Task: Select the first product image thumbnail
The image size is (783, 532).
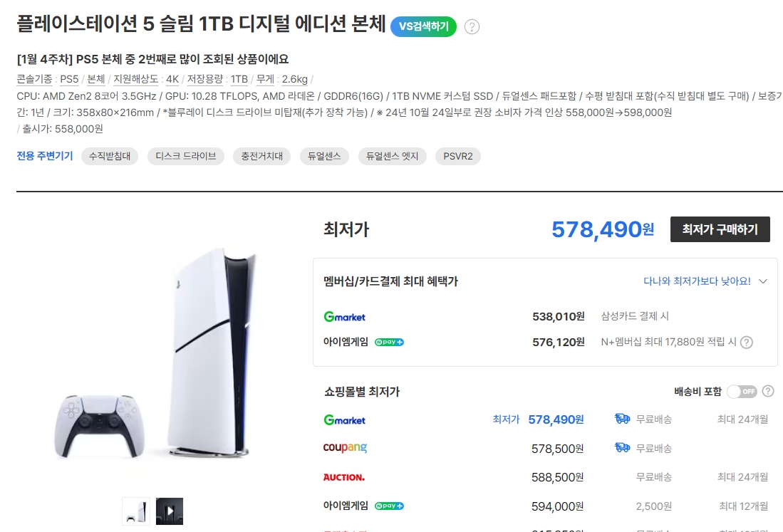Action: (x=136, y=511)
